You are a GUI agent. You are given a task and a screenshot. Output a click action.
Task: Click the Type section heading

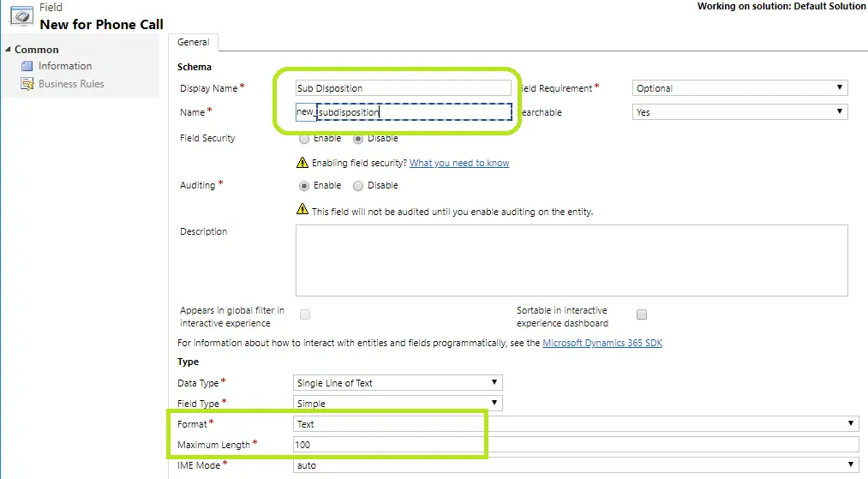pos(188,362)
